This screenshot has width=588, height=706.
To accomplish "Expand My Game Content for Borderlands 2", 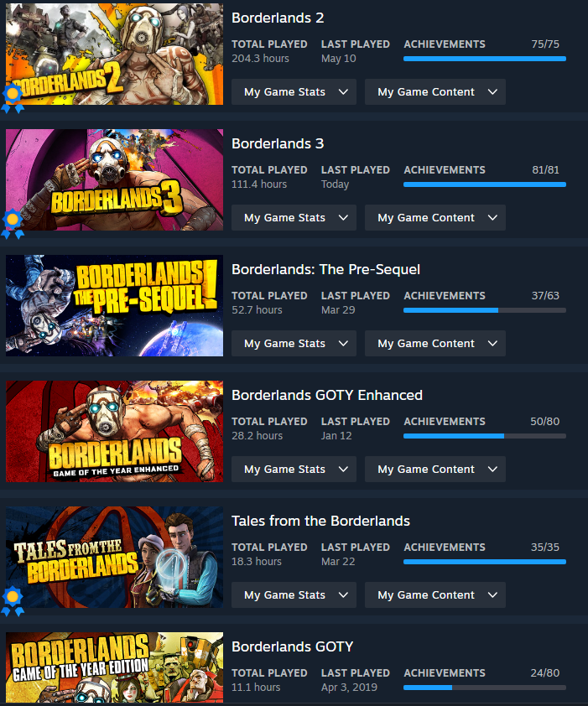I will [x=435, y=92].
